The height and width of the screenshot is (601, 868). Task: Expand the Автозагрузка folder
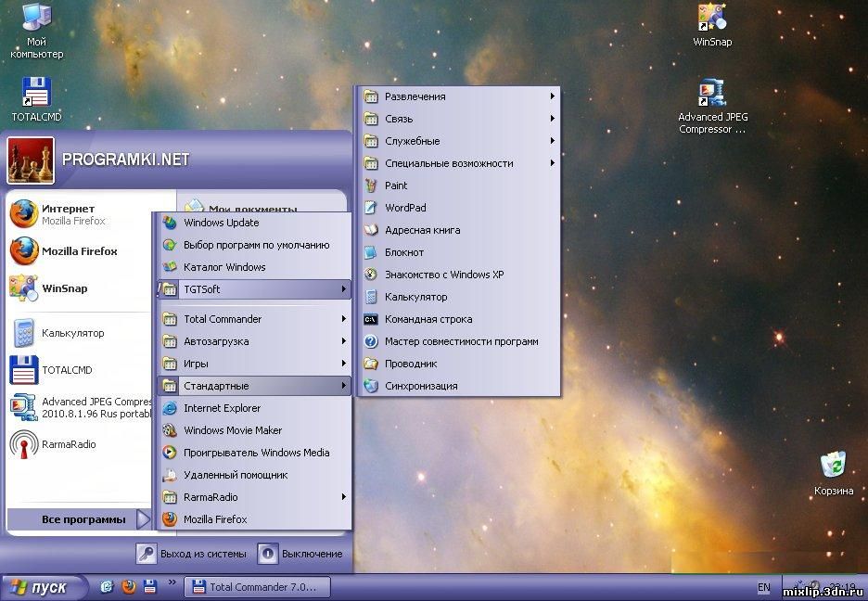tap(255, 341)
